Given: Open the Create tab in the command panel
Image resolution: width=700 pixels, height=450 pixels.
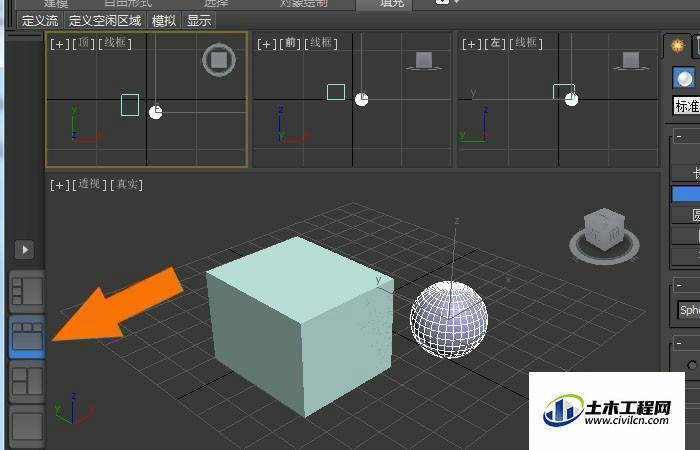Looking at the screenshot, I should tap(677, 46).
